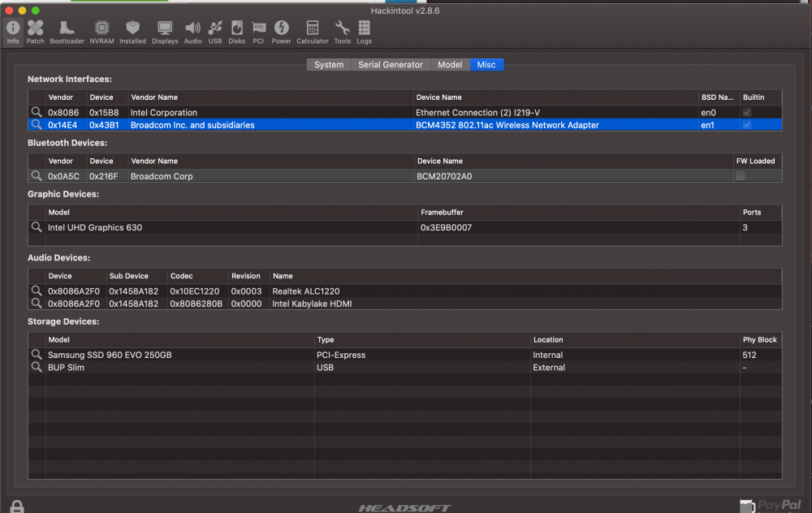Open the Bootloader section
This screenshot has width=812, height=513.
(67, 32)
